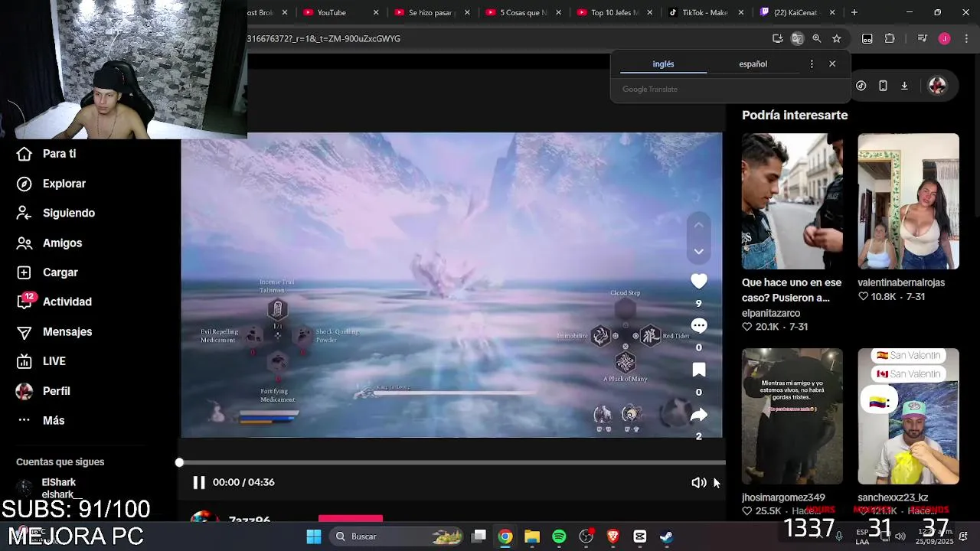Open Brave browser from the taskbar
The height and width of the screenshot is (551, 980).
click(x=612, y=536)
